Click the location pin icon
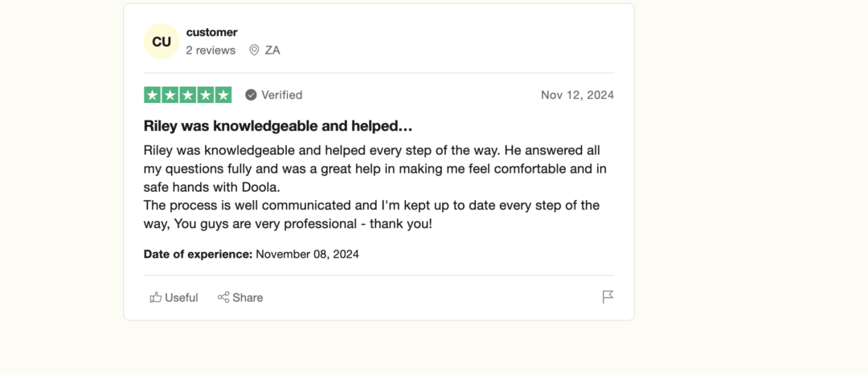Viewport: 868px width, 375px height. (x=254, y=51)
